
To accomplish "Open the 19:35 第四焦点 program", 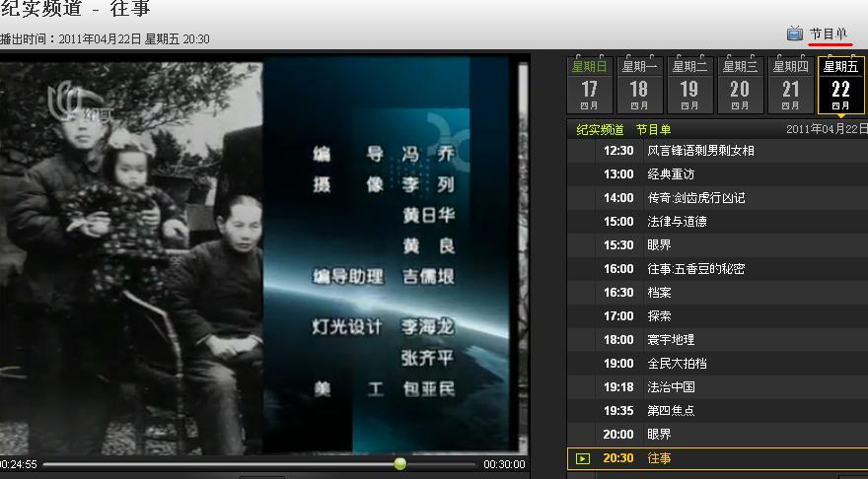I will (671, 411).
